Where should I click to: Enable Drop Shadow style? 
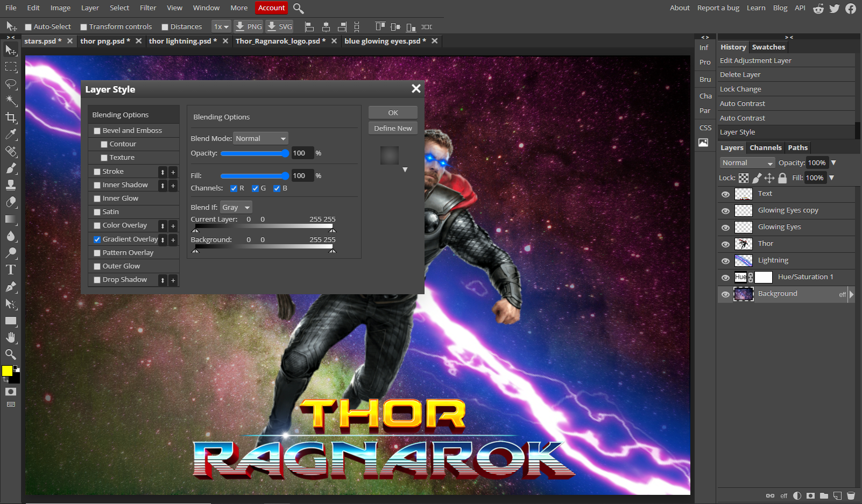(x=97, y=280)
